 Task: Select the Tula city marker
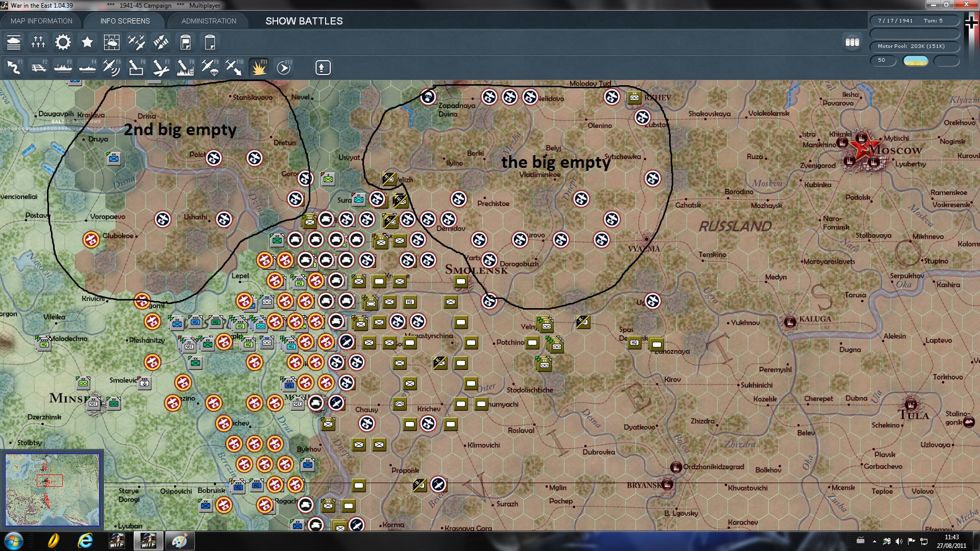(x=911, y=405)
